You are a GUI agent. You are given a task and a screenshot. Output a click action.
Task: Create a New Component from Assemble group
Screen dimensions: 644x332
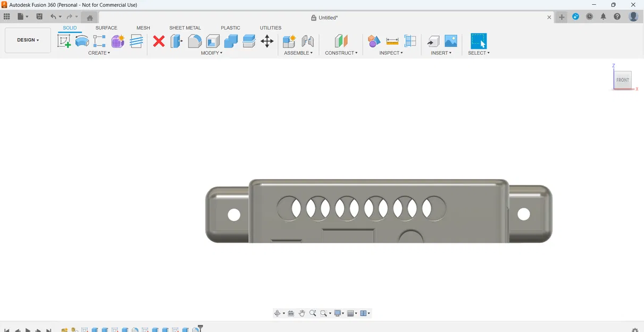pyautogui.click(x=288, y=41)
